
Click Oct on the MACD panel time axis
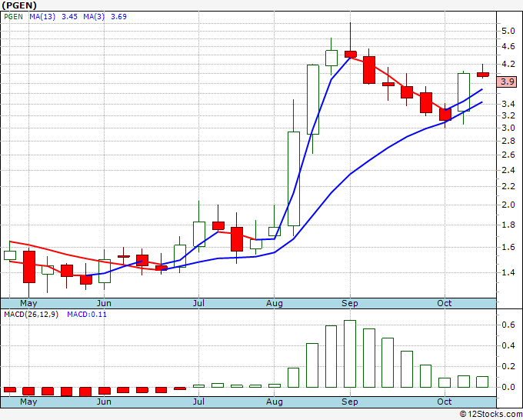point(445,402)
